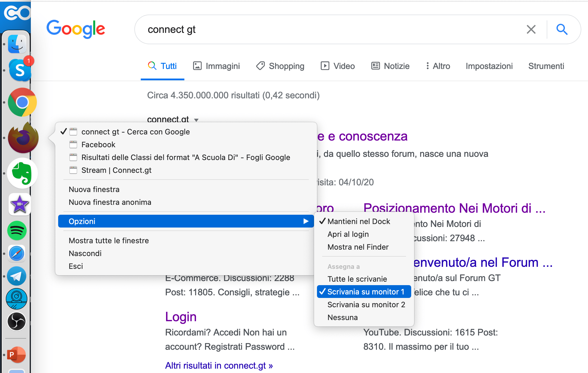Click the Shopping tab tag icon
Image resolution: width=588 pixels, height=373 pixels.
[260, 66]
